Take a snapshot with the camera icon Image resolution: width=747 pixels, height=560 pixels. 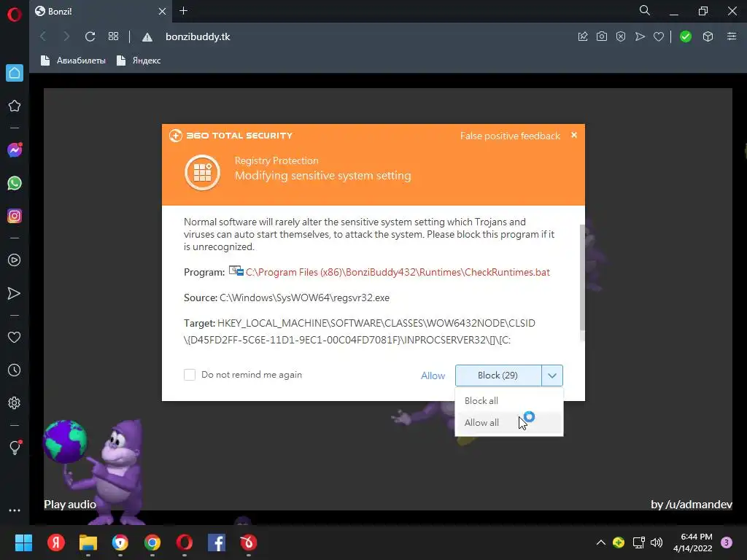point(602,36)
